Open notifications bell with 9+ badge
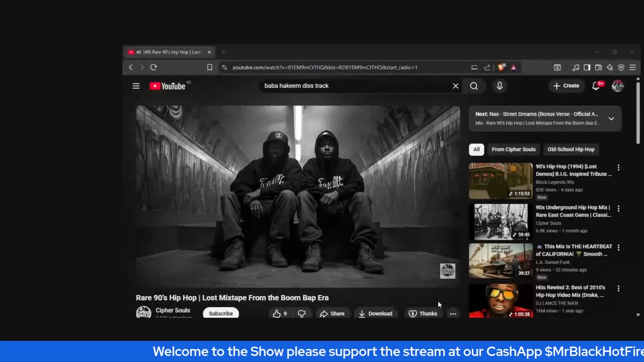 pos(597,86)
